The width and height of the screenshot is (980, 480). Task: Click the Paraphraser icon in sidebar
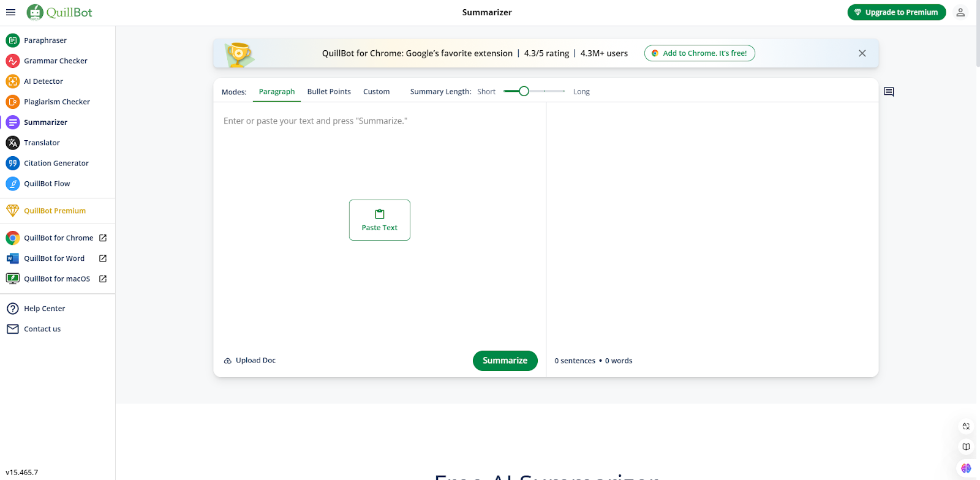(12, 40)
